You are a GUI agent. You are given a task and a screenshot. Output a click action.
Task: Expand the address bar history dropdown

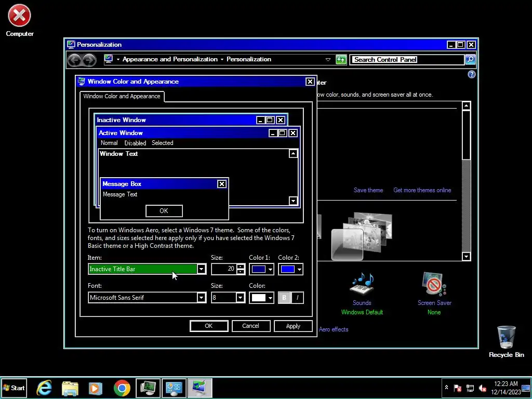(328, 60)
